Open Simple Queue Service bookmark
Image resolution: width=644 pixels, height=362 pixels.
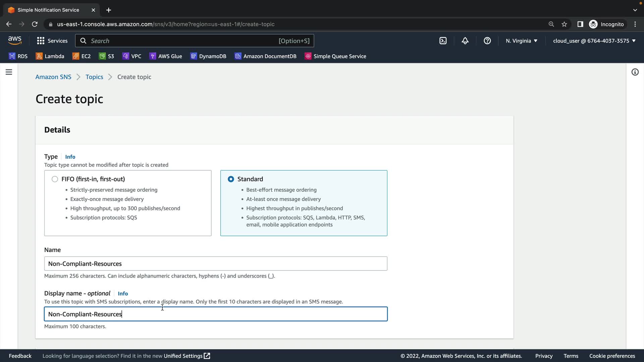tap(335, 56)
